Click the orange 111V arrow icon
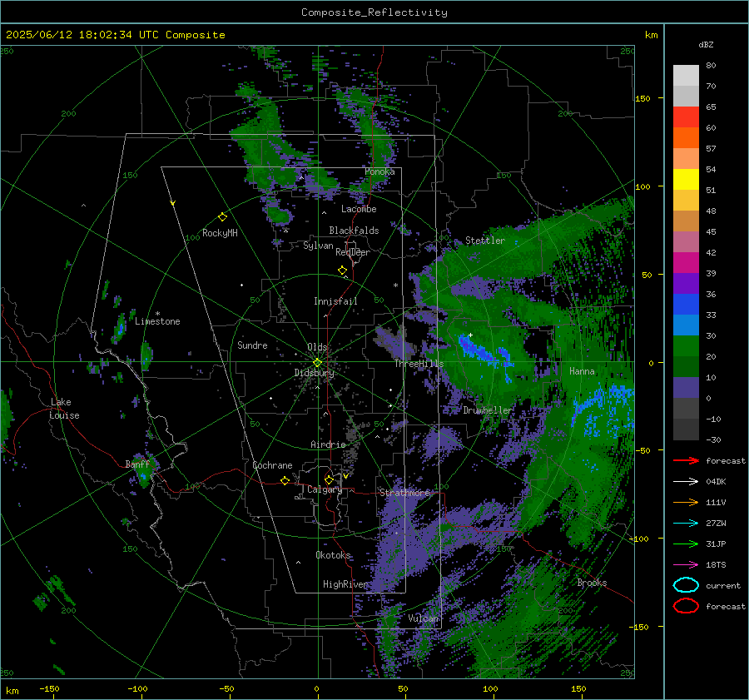Image resolution: width=749 pixels, height=700 pixels. [686, 502]
